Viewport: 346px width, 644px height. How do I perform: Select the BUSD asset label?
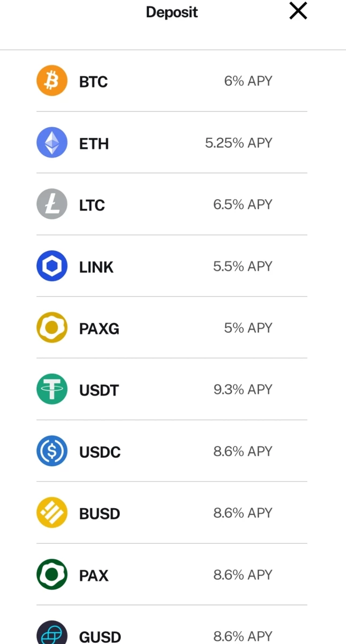coord(100,514)
